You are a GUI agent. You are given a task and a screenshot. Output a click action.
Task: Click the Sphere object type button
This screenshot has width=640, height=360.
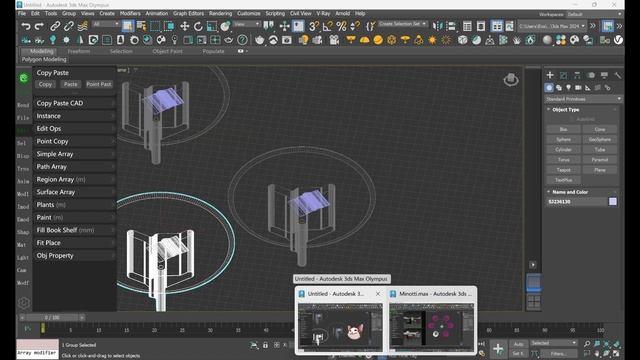(563, 139)
